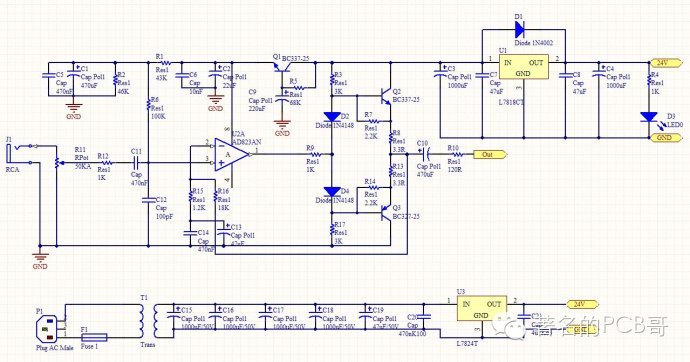690x362 pixels.
Task: Click the top-right 24V port label
Action: pos(666,62)
